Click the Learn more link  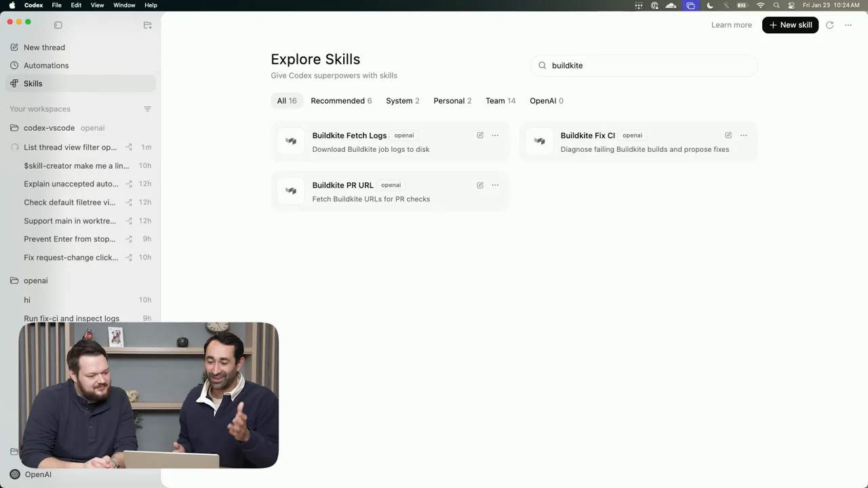point(731,25)
